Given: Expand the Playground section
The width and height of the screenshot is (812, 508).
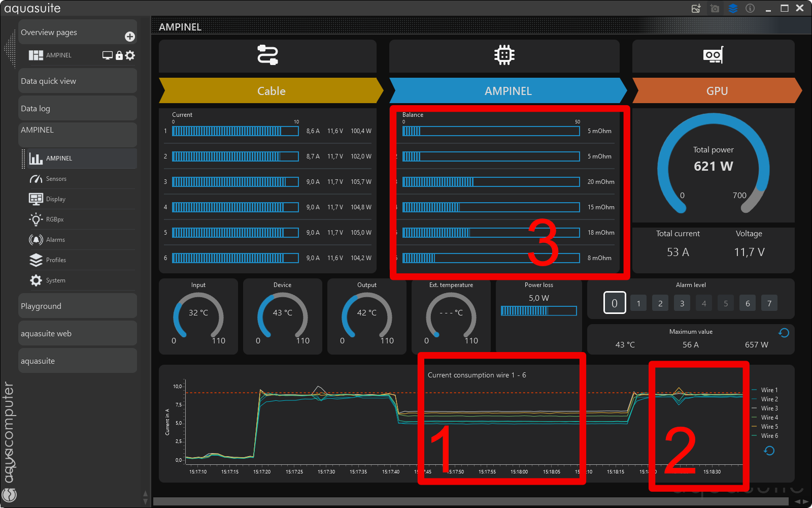Looking at the screenshot, I should [77, 306].
